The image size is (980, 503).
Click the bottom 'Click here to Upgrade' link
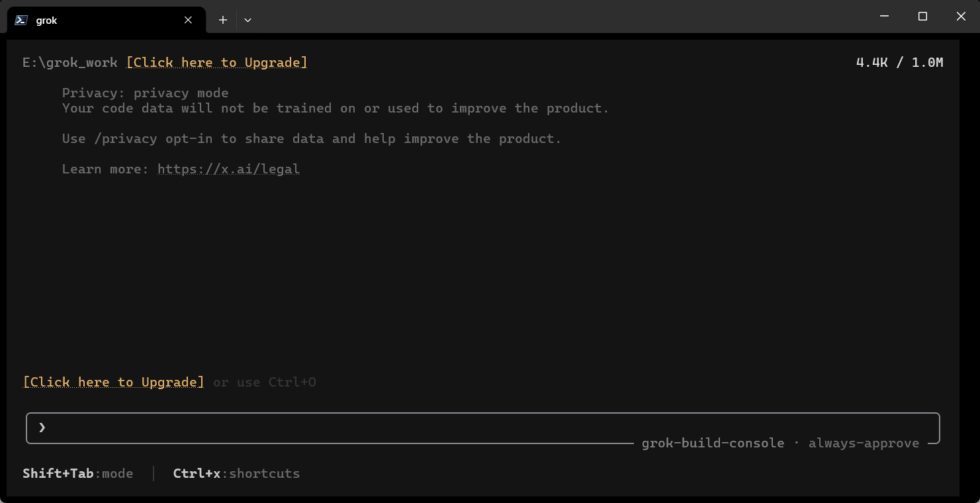113,382
